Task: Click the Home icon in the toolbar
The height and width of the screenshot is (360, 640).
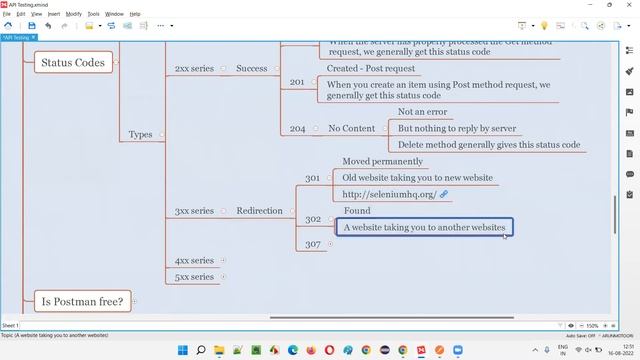Action: [8, 26]
